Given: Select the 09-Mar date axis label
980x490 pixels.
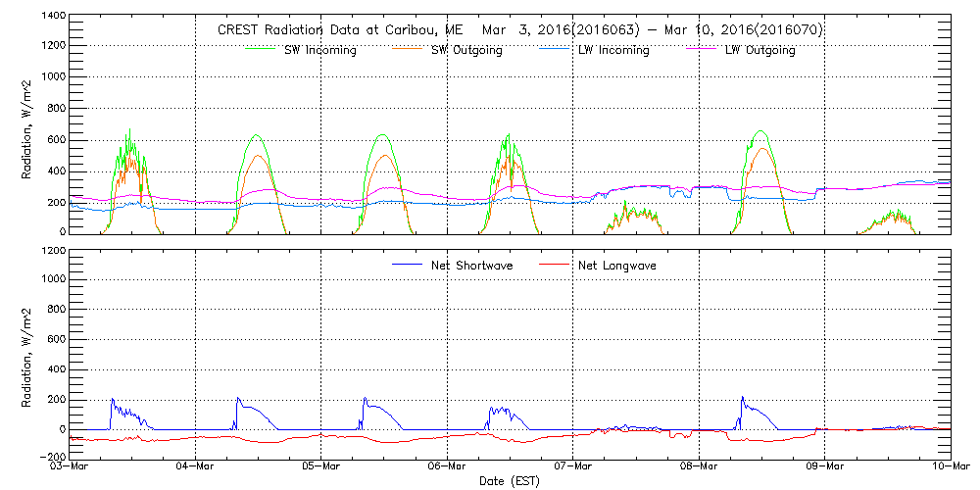Looking at the screenshot, I should (x=825, y=467).
